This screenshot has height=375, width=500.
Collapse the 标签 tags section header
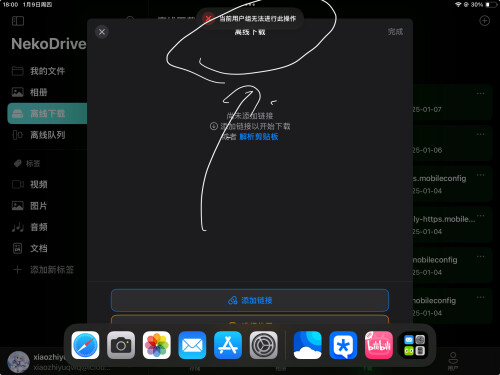[x=27, y=163]
